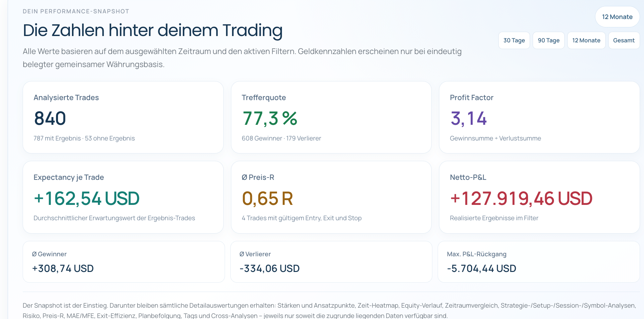Click the 'Ø Preis-R' card title
This screenshot has width=644, height=319.
[258, 177]
